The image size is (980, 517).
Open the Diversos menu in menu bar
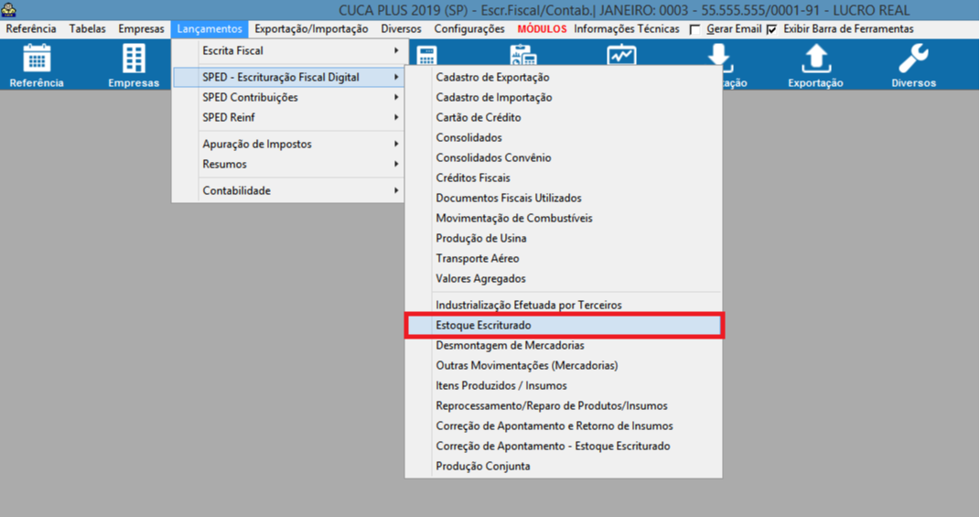402,28
